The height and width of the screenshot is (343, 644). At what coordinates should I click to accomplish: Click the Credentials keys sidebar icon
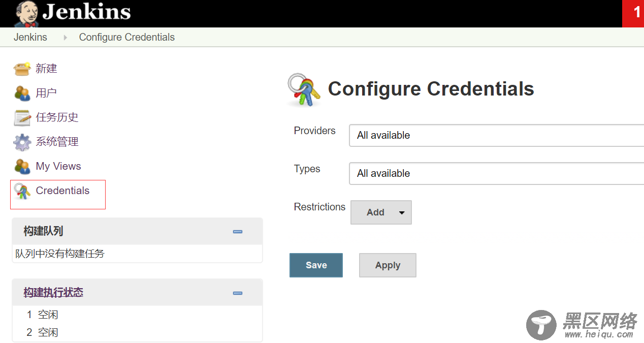pos(22,191)
